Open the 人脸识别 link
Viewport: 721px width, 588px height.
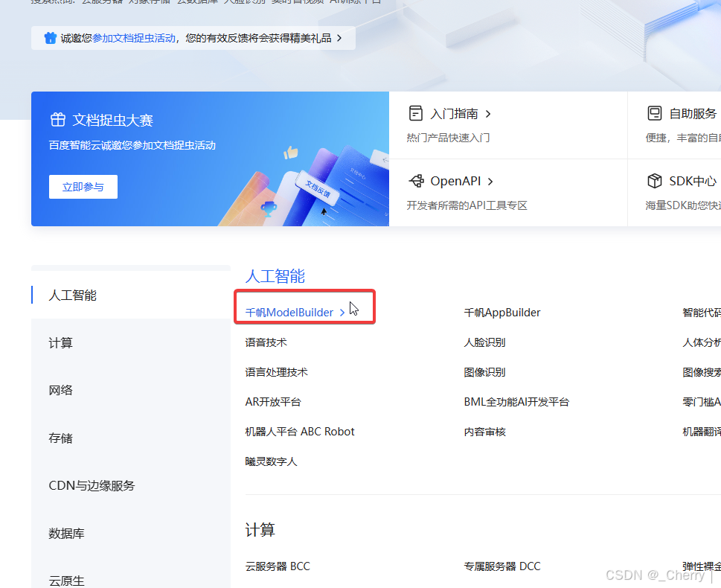pyautogui.click(x=484, y=342)
